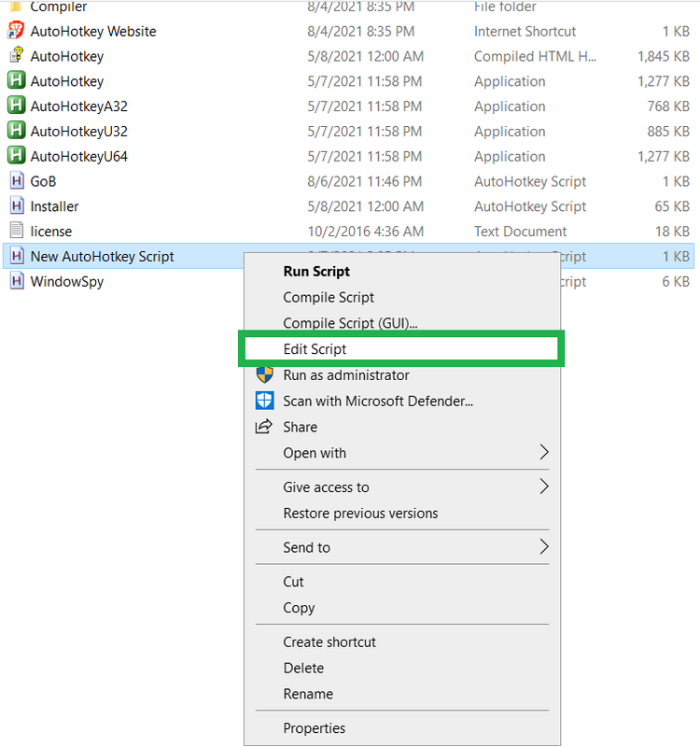700x747 pixels.
Task: Expand the Open with submenu arrow
Action: tap(544, 452)
